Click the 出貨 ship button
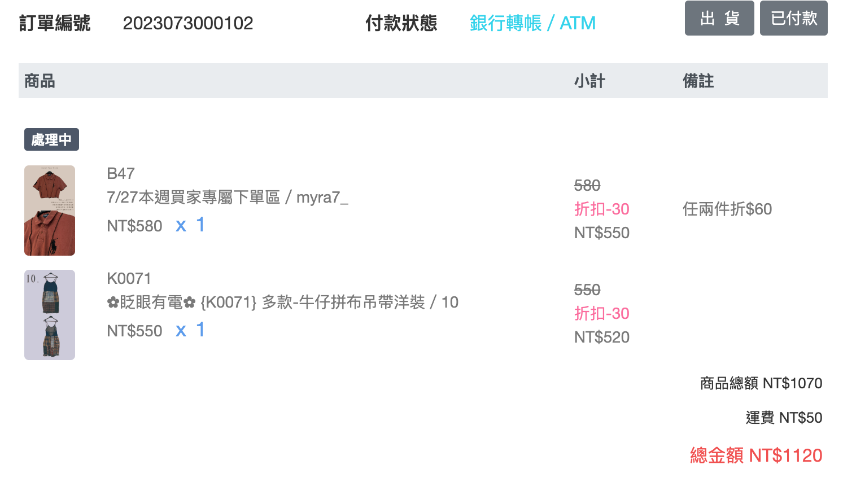Viewport: 843px width, 504px height. (719, 19)
